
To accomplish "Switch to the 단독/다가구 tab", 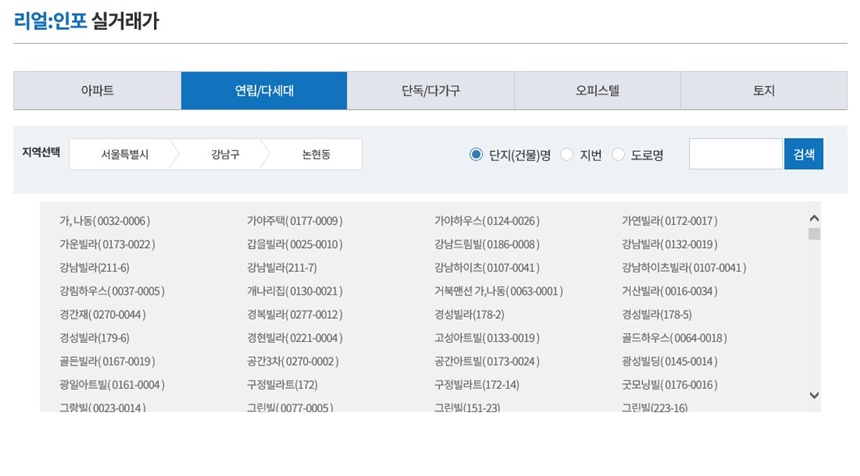I will pyautogui.click(x=431, y=90).
